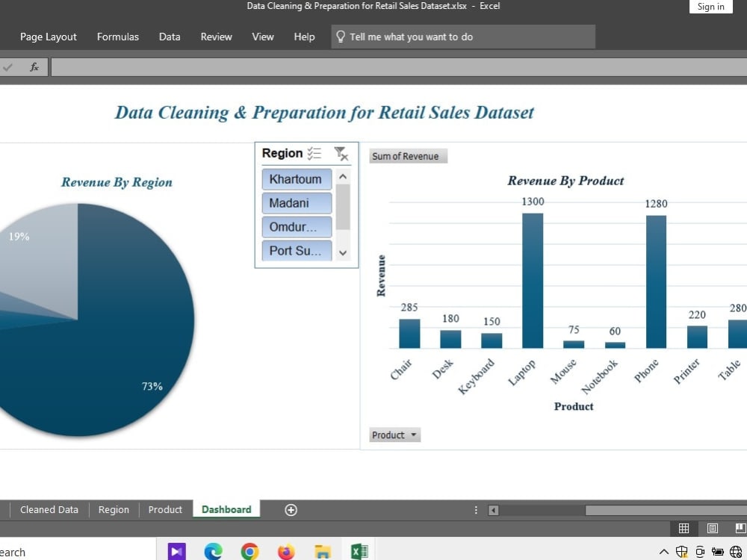
Task: Click the Tell me what you want search box
Action: coord(463,37)
